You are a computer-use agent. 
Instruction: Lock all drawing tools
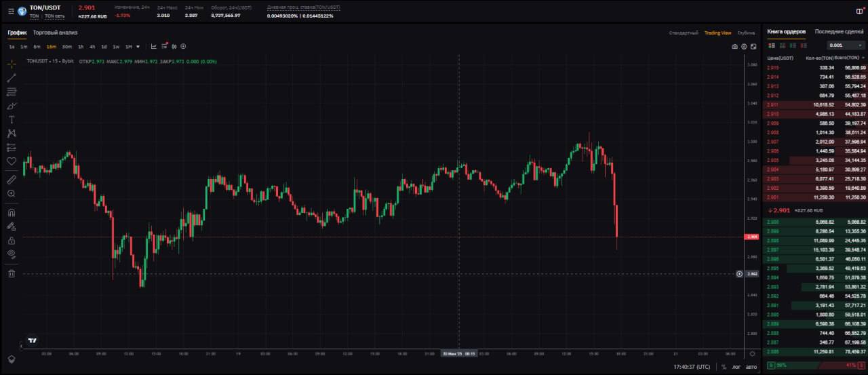click(12, 240)
